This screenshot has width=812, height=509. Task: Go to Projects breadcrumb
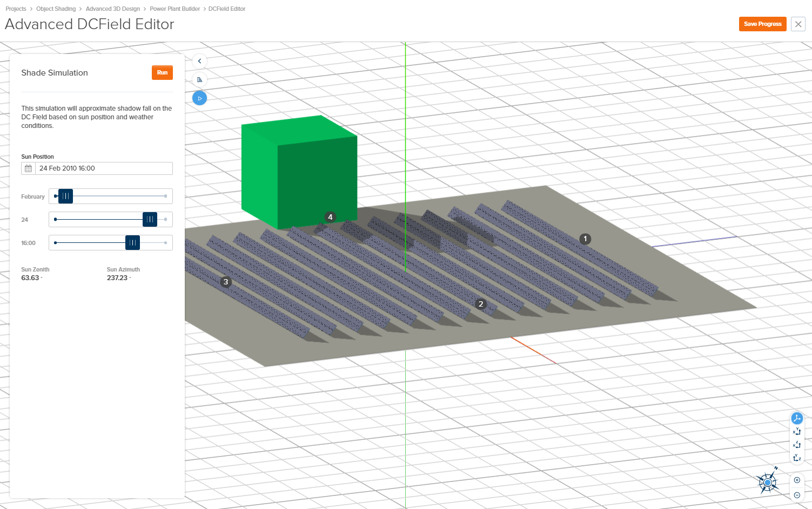(16, 9)
